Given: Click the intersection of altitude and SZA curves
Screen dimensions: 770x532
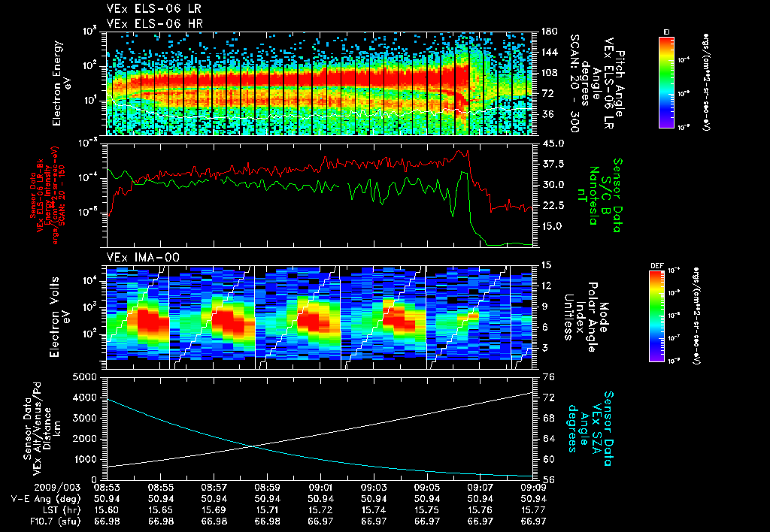Looking at the screenshot, I should coord(252,446).
